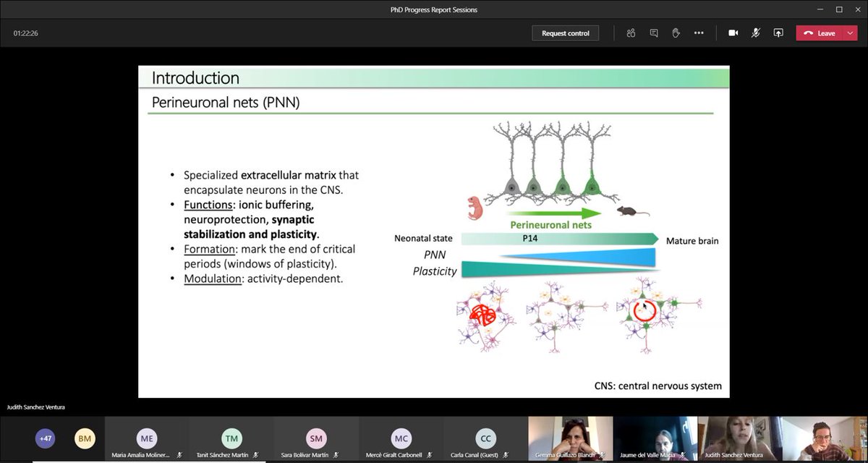The height and width of the screenshot is (463, 868).
Task: Click the window title PhD Progress Report Sessions
Action: 433,9
